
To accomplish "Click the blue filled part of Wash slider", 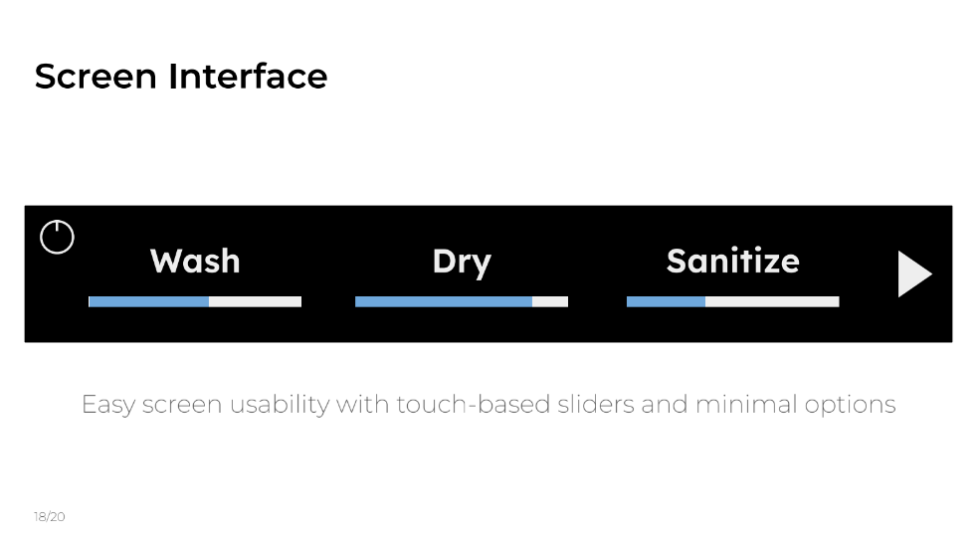I will pyautogui.click(x=149, y=301).
